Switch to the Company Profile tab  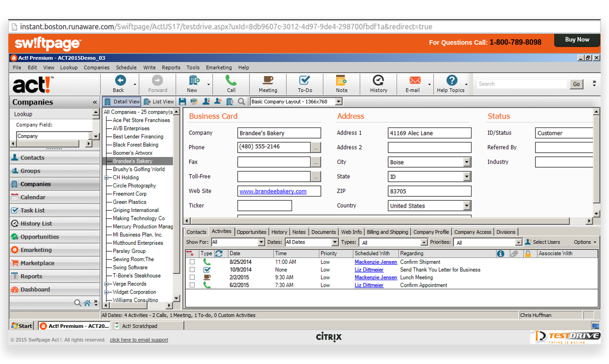431,232
